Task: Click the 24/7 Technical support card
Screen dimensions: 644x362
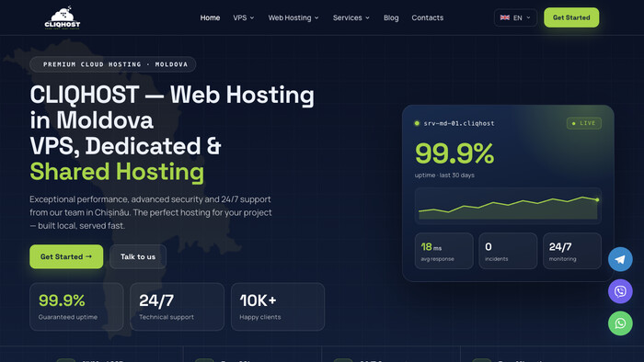Action: (177, 307)
